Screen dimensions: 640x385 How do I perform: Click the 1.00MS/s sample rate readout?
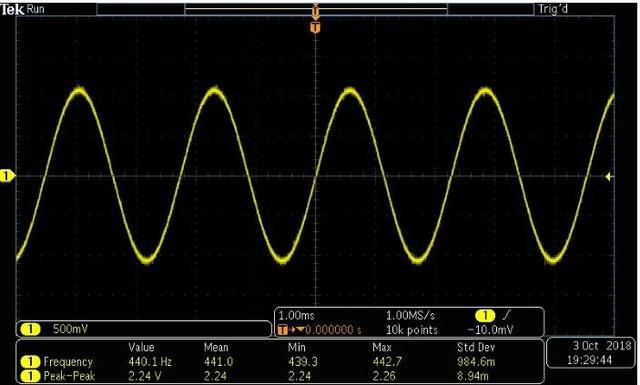[410, 315]
